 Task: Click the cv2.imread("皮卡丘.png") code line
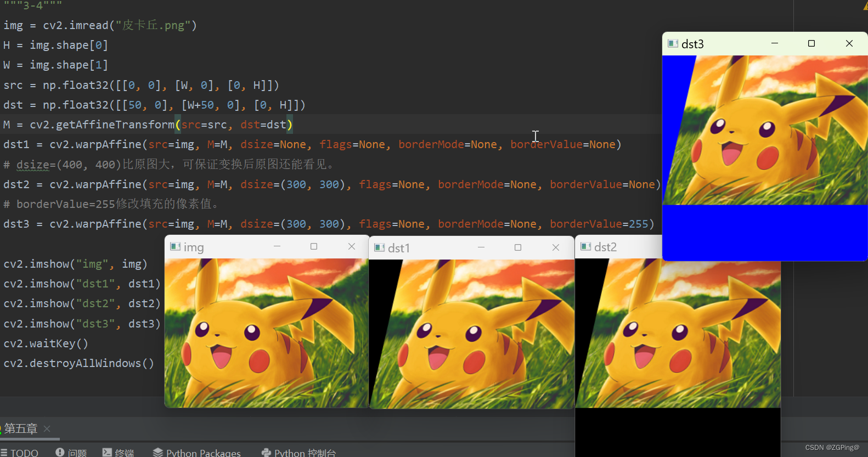[x=100, y=25]
